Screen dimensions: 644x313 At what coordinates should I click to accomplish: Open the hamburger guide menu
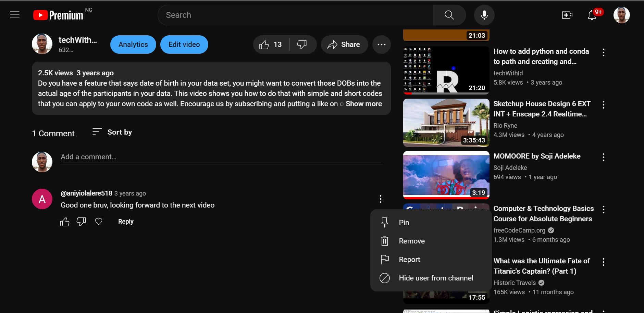tap(15, 15)
